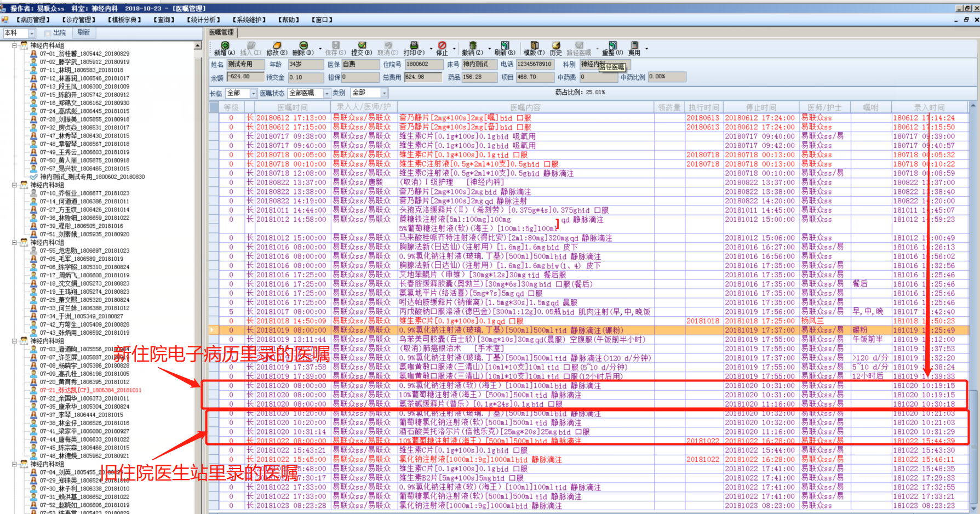Click the 住院号 field showing 1800602
This screenshot has height=514, width=980.
(424, 64)
